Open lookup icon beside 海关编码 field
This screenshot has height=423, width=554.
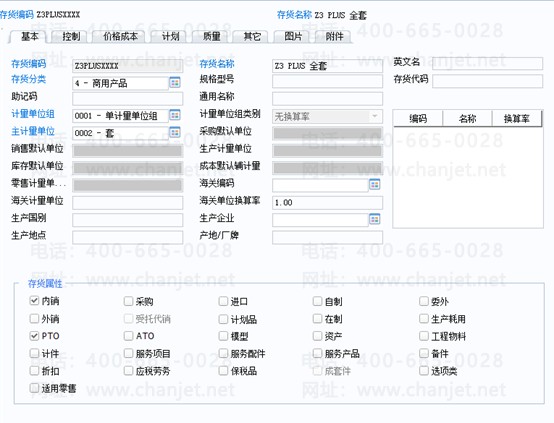coord(375,184)
